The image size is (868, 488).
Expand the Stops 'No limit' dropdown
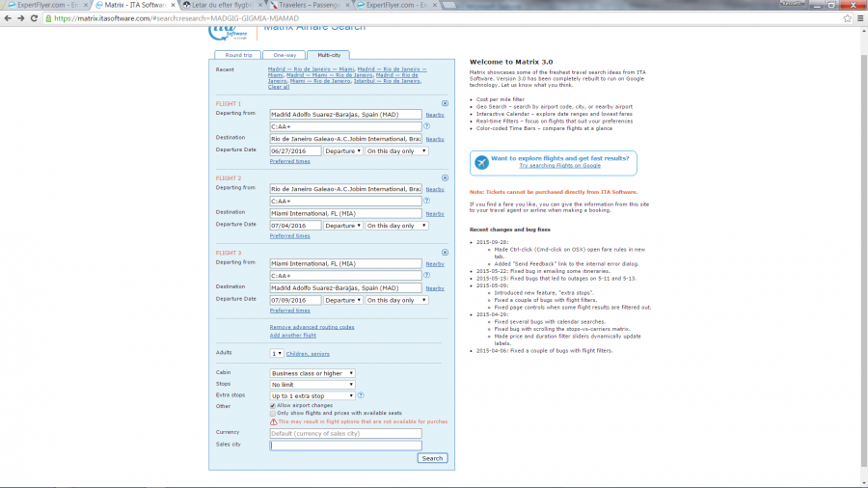312,384
